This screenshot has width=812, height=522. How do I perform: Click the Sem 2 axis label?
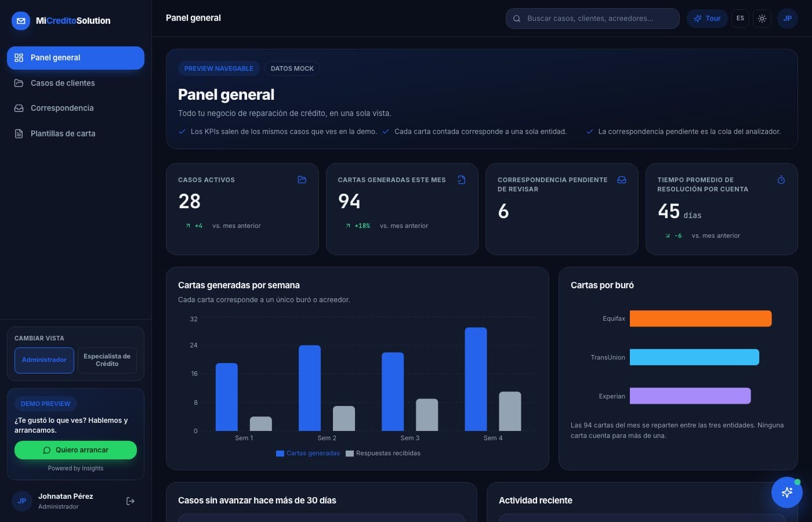pyautogui.click(x=327, y=438)
